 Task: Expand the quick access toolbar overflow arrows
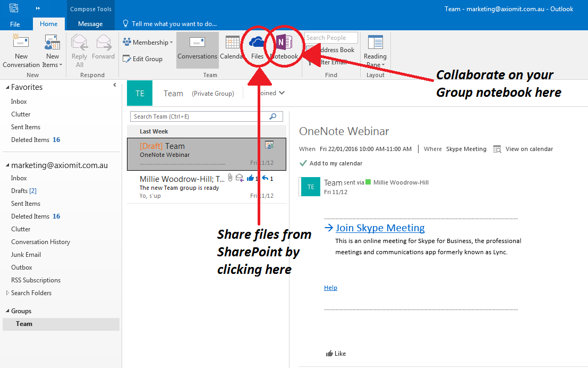pyautogui.click(x=38, y=8)
